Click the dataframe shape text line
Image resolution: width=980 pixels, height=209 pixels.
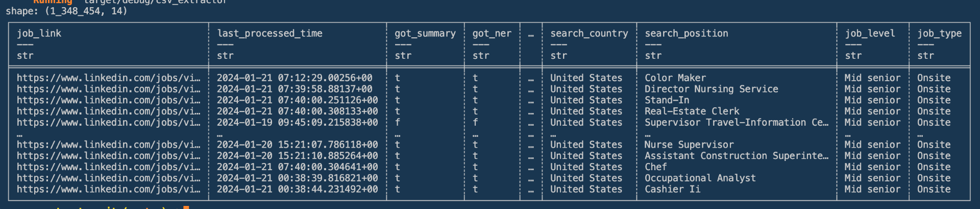[66, 11]
